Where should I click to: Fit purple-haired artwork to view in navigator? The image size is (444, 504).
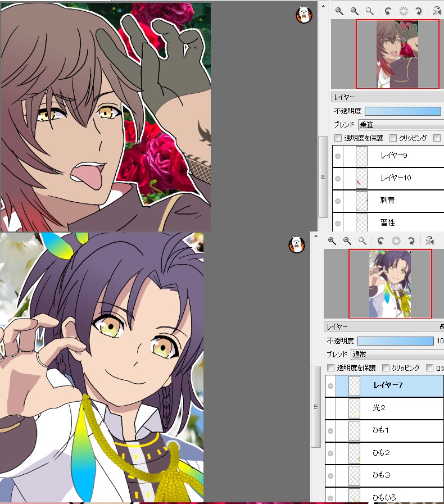[x=362, y=240]
